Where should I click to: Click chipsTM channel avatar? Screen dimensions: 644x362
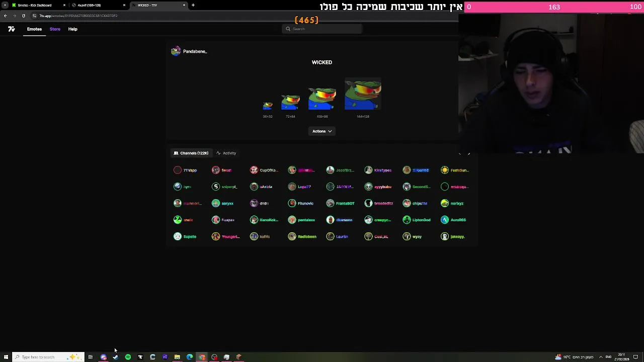click(407, 203)
